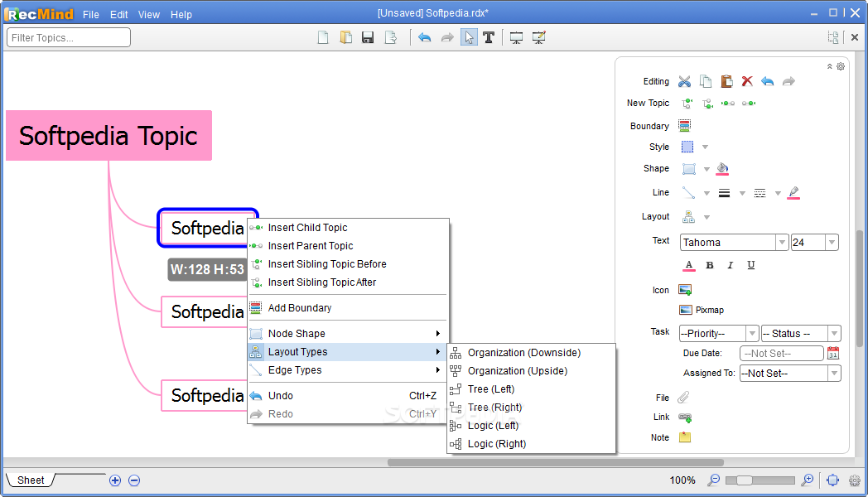Select the pointer selection tool
Screen dimensions: 868x497
point(469,37)
